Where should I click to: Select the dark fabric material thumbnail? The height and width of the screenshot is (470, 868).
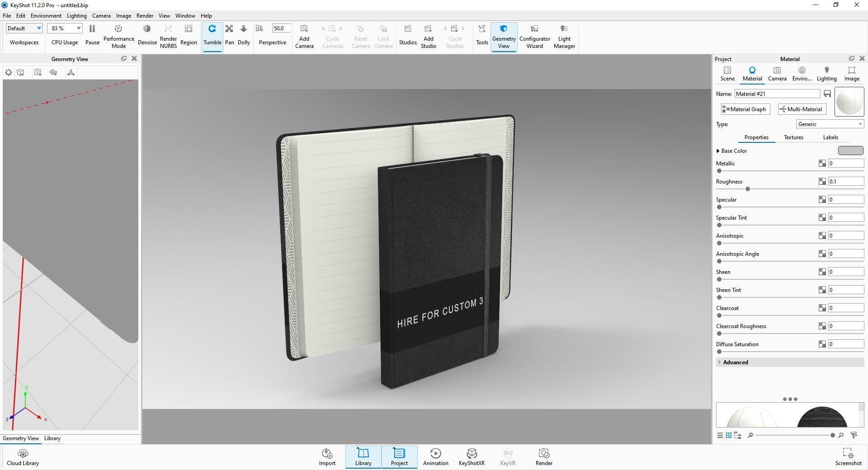(821, 417)
